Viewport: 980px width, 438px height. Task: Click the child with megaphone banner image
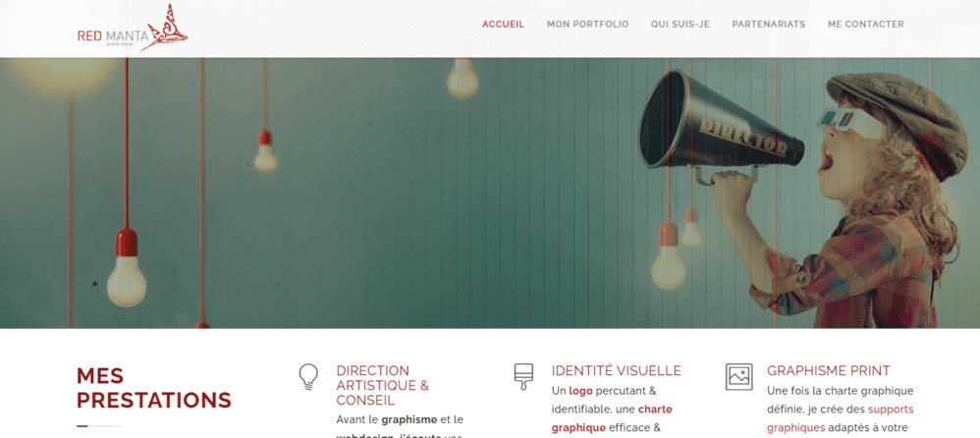coord(490,193)
